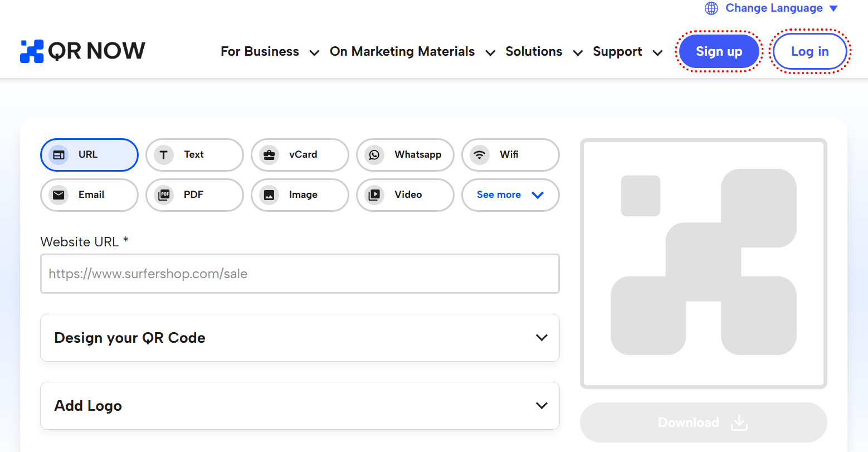Choose the Text type icon
Image resolution: width=868 pixels, height=452 pixels.
(164, 155)
